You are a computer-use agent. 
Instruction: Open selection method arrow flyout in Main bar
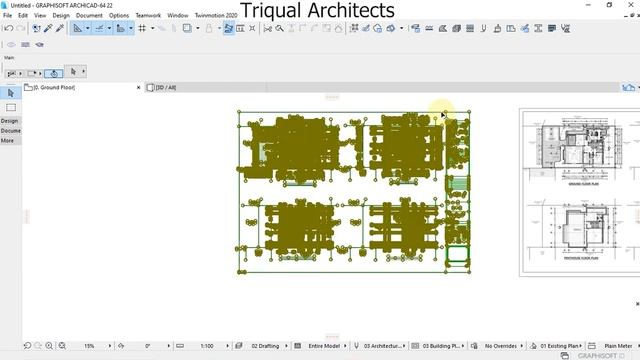(x=83, y=71)
